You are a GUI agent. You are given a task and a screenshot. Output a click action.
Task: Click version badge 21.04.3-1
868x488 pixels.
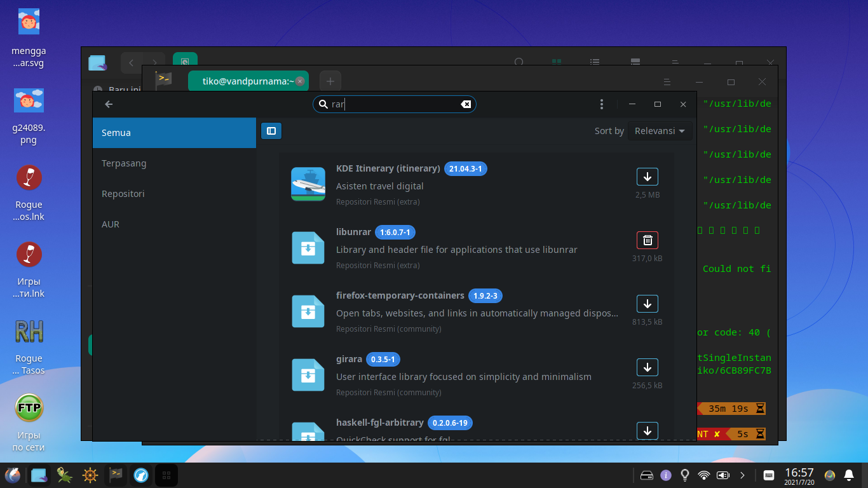tap(466, 169)
